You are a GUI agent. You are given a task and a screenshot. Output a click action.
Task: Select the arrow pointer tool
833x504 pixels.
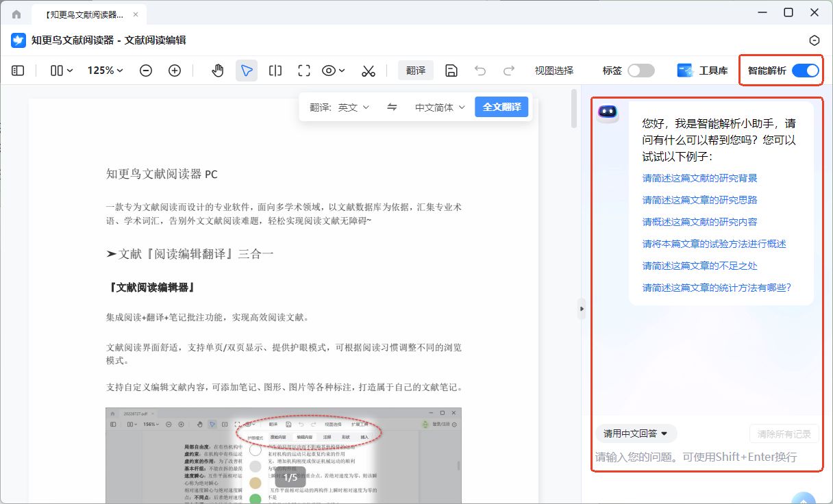coord(247,71)
